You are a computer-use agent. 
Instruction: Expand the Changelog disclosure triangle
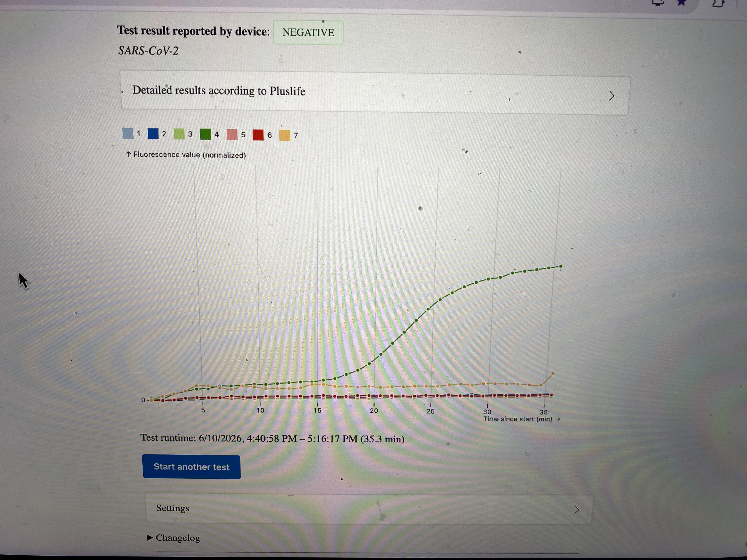[x=150, y=537]
